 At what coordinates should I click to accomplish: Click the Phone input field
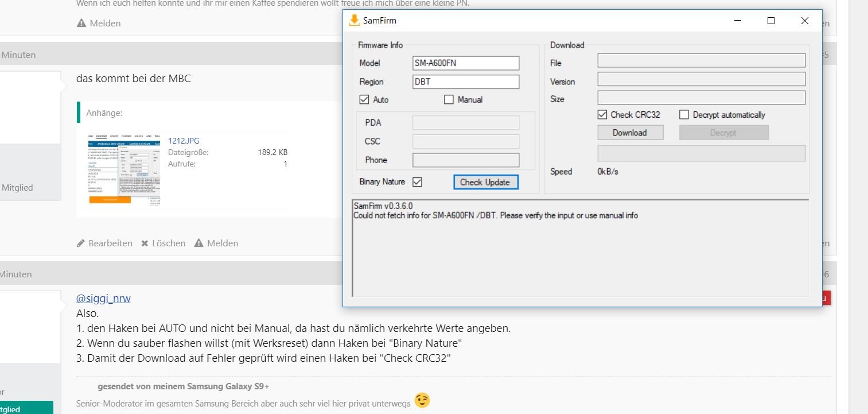coord(466,160)
